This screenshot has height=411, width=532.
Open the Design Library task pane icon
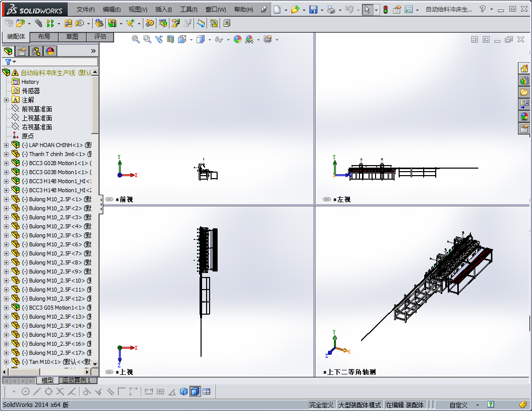click(x=524, y=80)
